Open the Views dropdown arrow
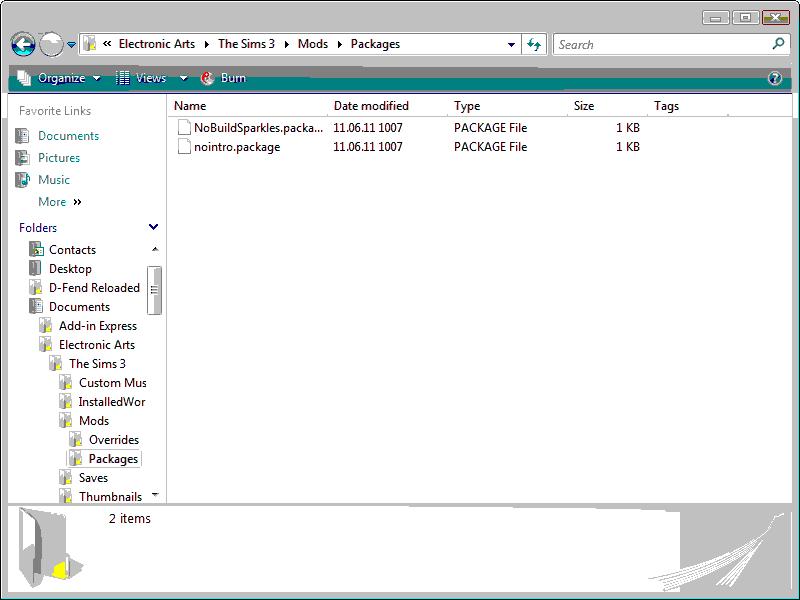The image size is (800, 600). [183, 78]
